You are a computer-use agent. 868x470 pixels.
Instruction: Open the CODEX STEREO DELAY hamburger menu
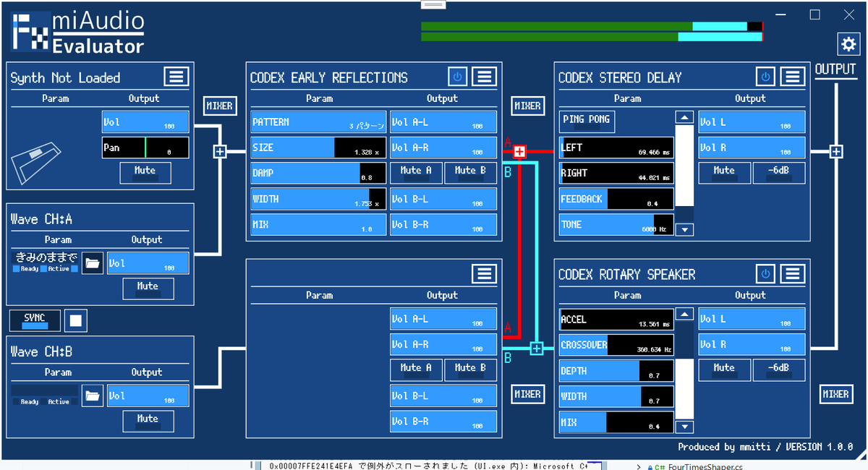tap(793, 76)
